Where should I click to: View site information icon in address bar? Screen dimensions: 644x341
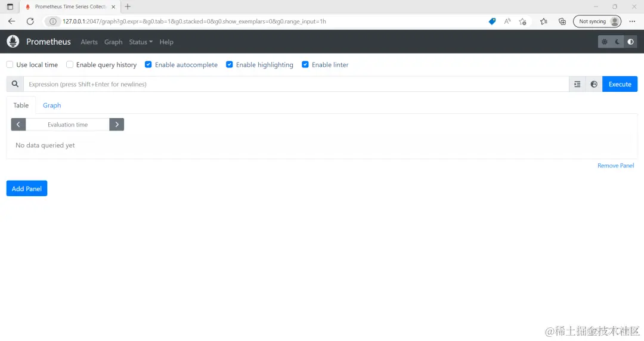pos(52,21)
